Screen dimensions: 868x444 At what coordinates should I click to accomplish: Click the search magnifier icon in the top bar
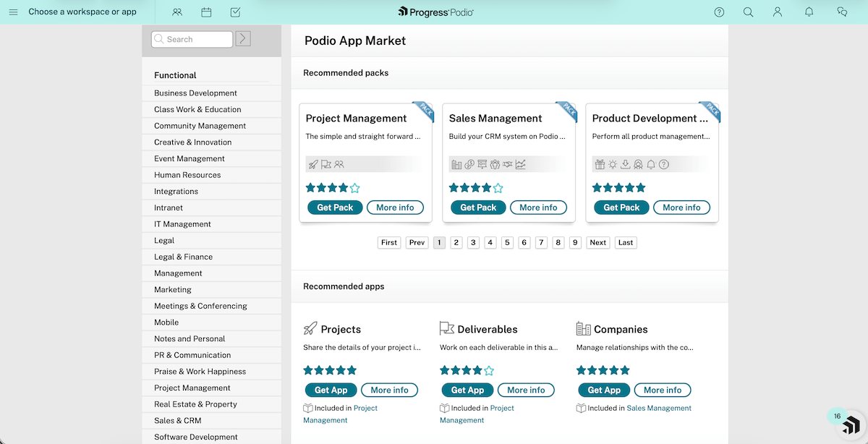click(x=748, y=12)
